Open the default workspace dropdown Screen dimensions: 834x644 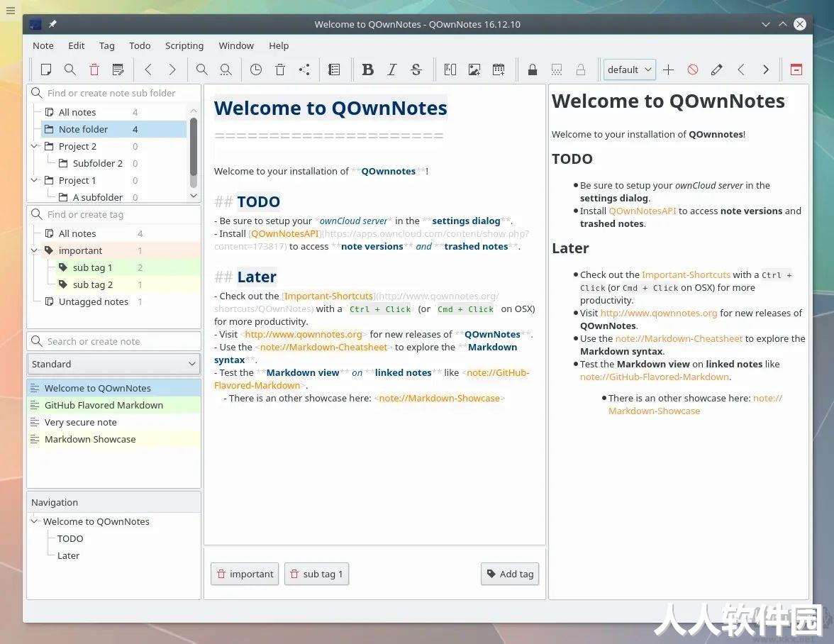point(629,70)
